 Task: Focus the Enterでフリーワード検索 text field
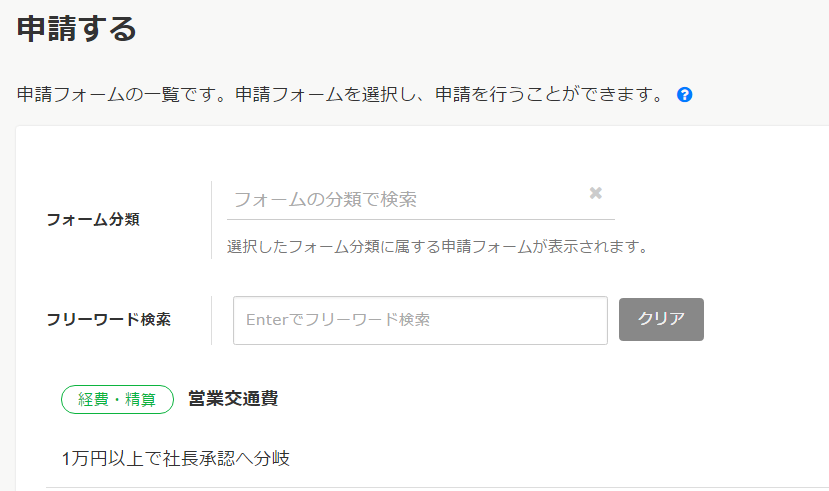[420, 320]
